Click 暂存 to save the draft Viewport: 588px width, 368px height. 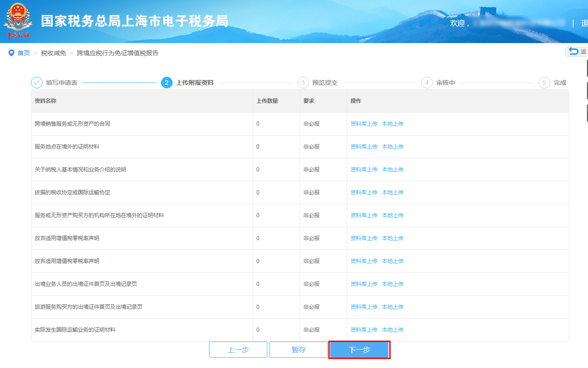[x=298, y=349]
